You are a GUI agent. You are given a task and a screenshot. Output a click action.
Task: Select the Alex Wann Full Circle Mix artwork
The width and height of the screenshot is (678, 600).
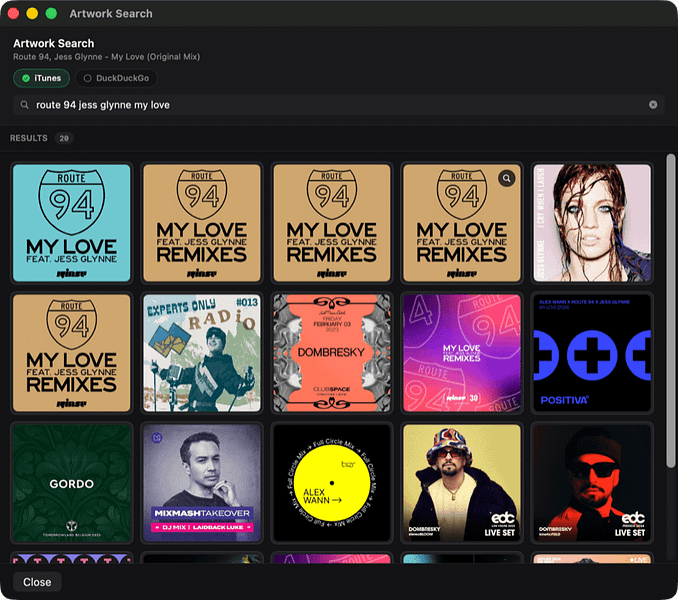pyautogui.click(x=332, y=483)
